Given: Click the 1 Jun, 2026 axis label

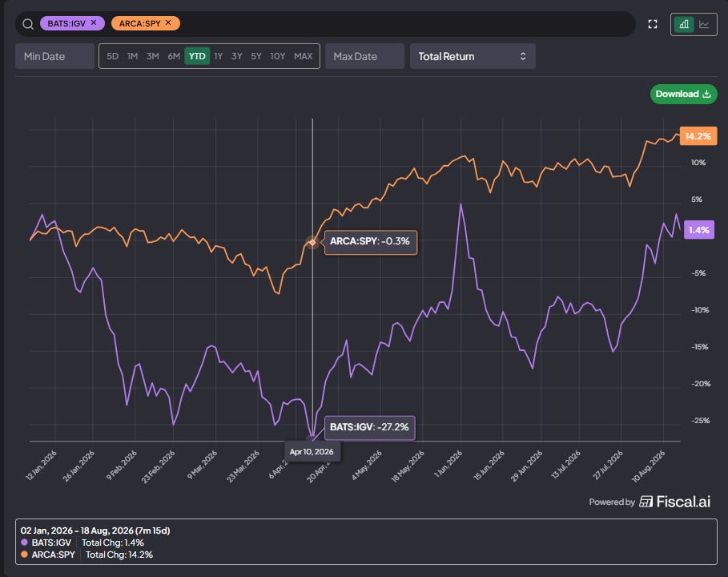Looking at the screenshot, I should tap(448, 463).
